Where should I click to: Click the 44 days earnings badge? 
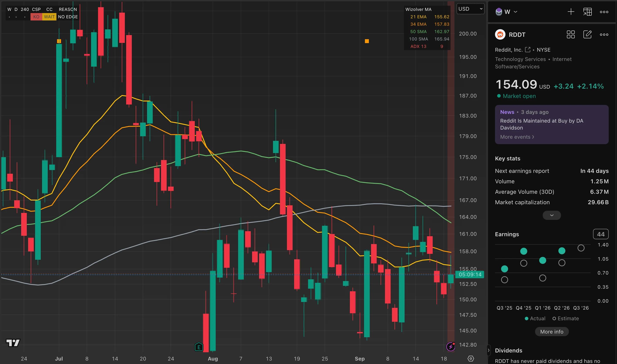601,234
